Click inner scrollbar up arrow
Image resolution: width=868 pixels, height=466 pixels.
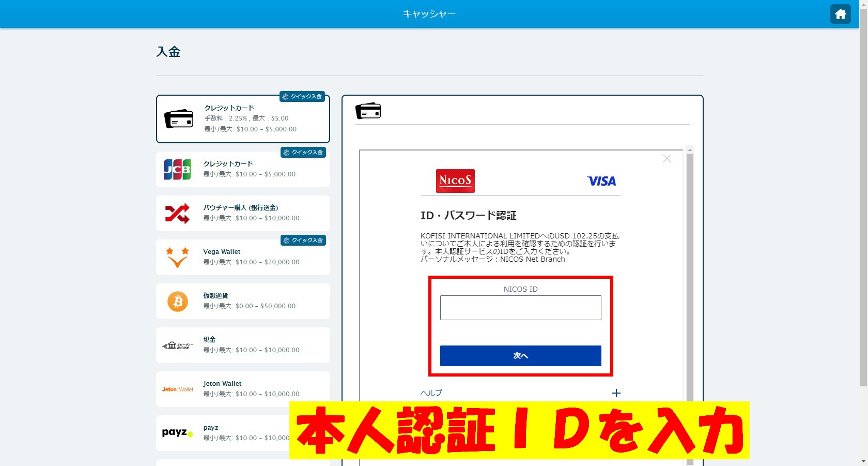point(690,150)
